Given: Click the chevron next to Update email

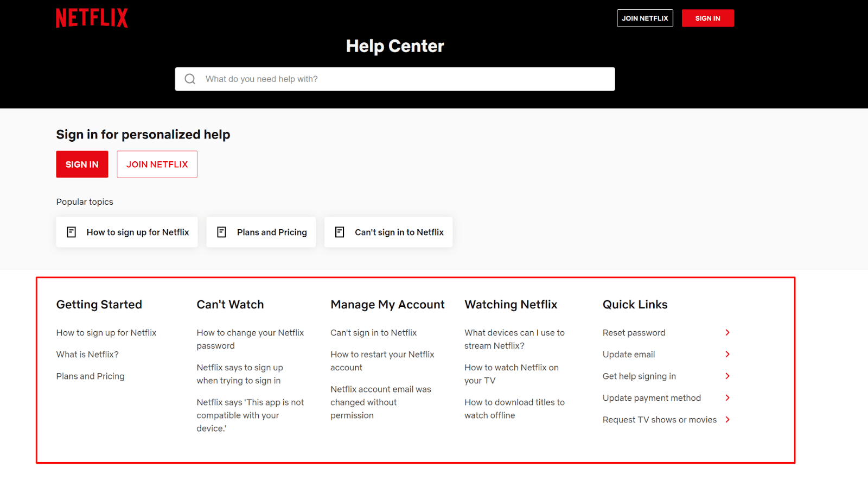Looking at the screenshot, I should tap(727, 355).
